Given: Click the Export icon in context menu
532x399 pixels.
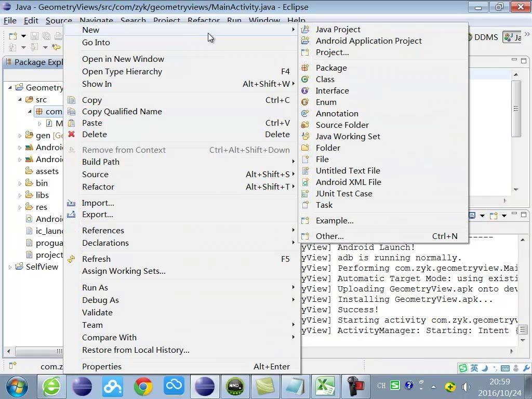Looking at the screenshot, I should tap(71, 215).
